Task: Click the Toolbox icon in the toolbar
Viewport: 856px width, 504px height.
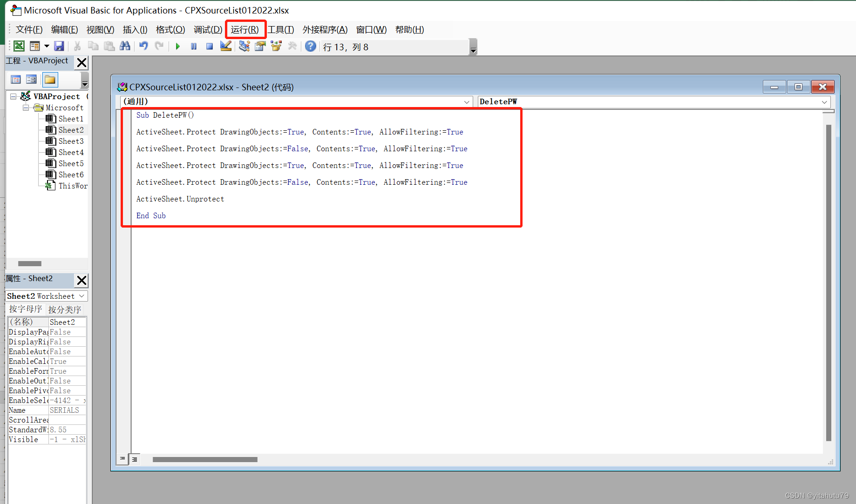Action: 292,46
